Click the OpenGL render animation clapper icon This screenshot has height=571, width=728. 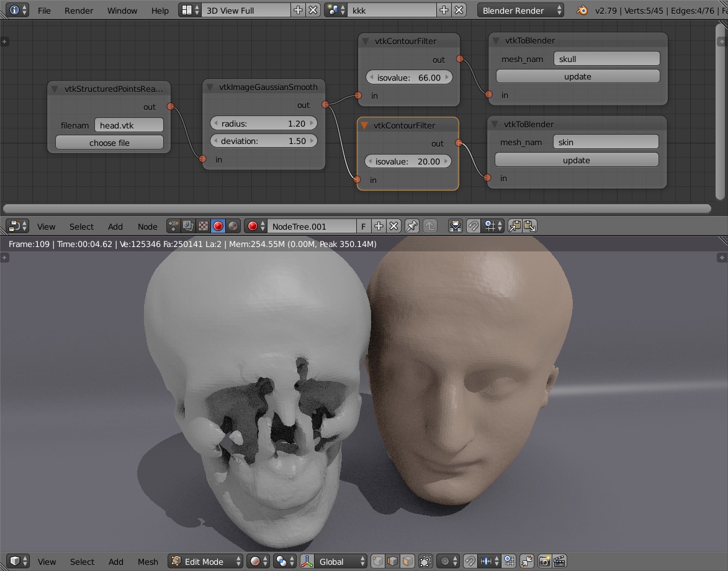pyautogui.click(x=559, y=562)
